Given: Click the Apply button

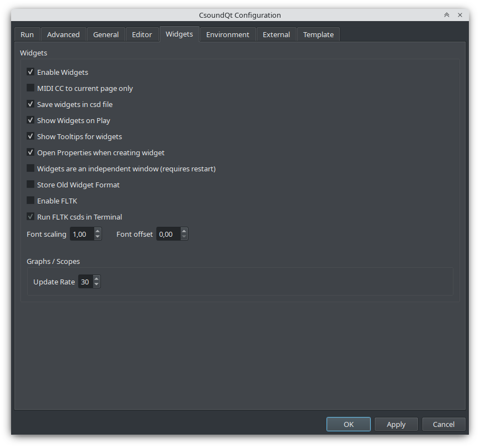Looking at the screenshot, I should (x=396, y=424).
